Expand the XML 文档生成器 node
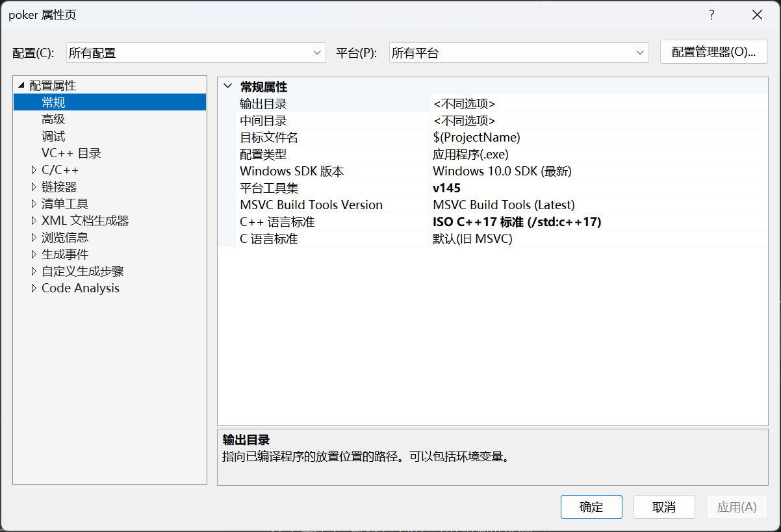This screenshot has width=781, height=532. click(x=34, y=220)
